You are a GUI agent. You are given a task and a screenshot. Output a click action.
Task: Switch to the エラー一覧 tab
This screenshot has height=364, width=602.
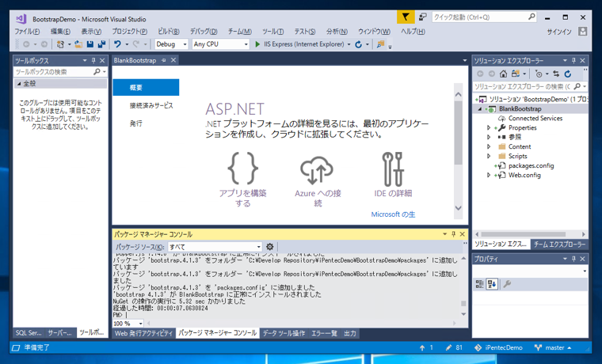coord(324,333)
